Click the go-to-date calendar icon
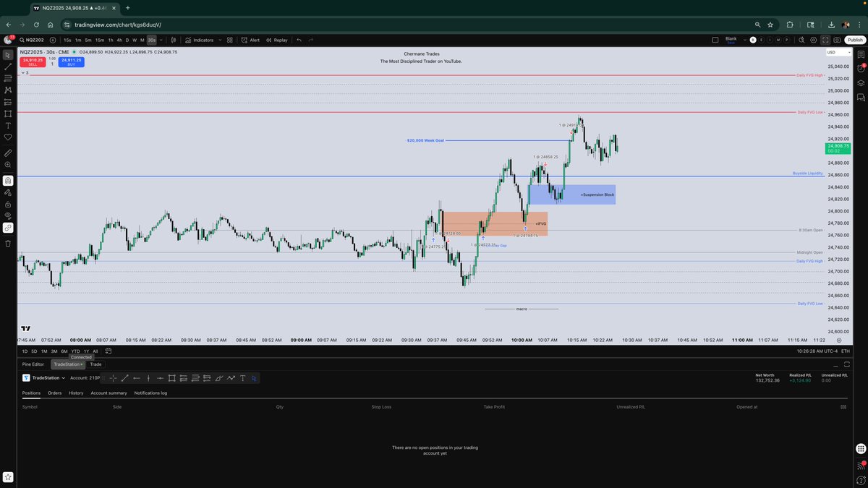The image size is (868, 488). coord(109,351)
